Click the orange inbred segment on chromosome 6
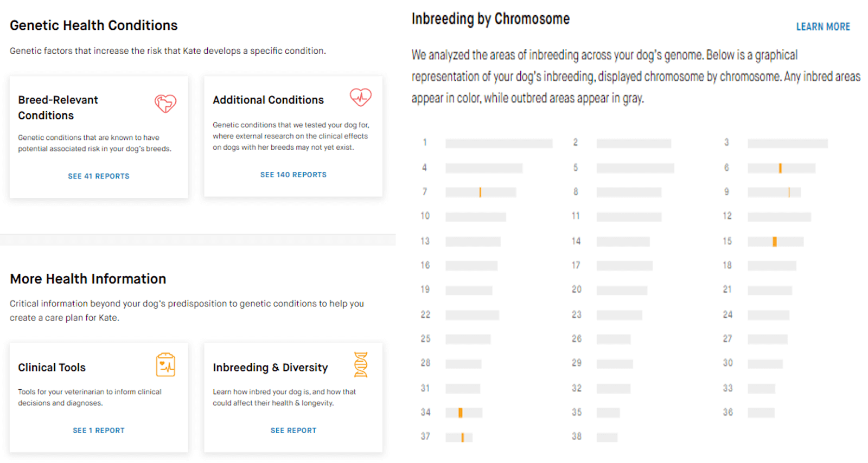The width and height of the screenshot is (868, 463). 780,168
